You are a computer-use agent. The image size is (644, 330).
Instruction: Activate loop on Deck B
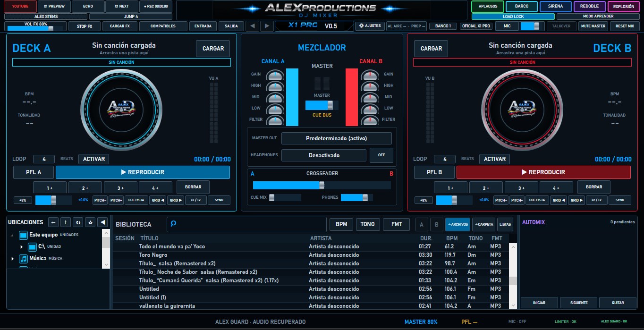494,159
